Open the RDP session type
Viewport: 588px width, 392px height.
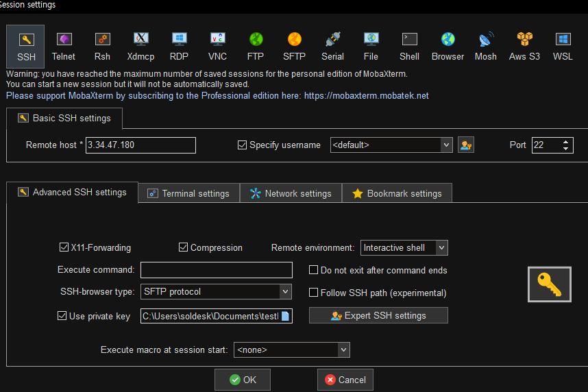tap(179, 47)
